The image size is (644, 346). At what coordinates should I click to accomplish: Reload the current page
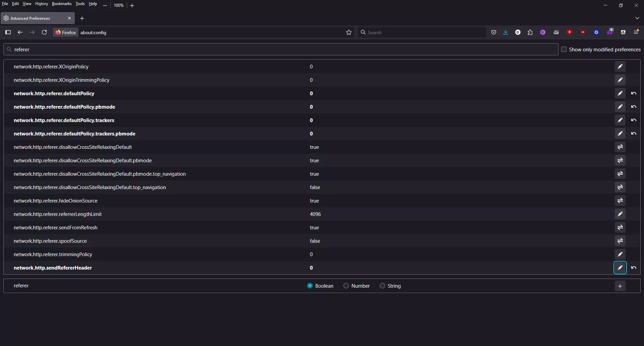pyautogui.click(x=44, y=32)
